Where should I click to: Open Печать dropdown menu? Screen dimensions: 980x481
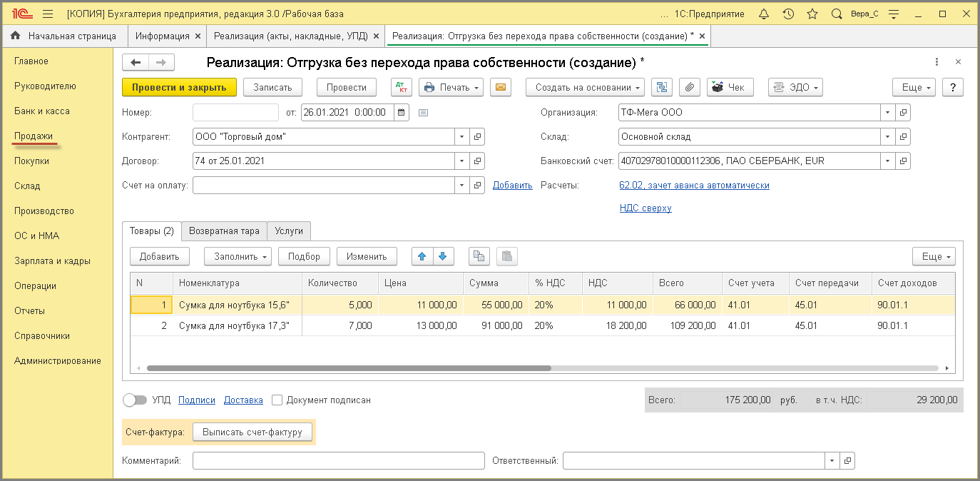451,87
